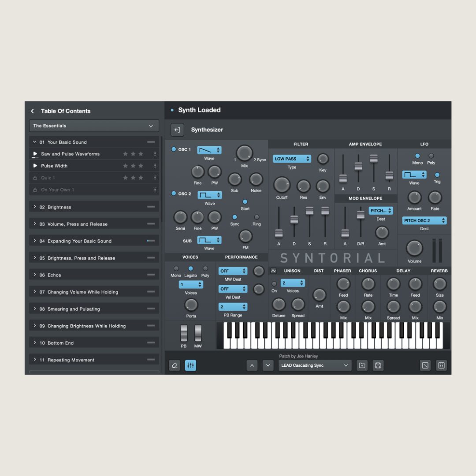Viewport: 476px width, 476px height.
Task: Expand 04 Expanding Your Basic Sound section
Action: pyautogui.click(x=94, y=241)
